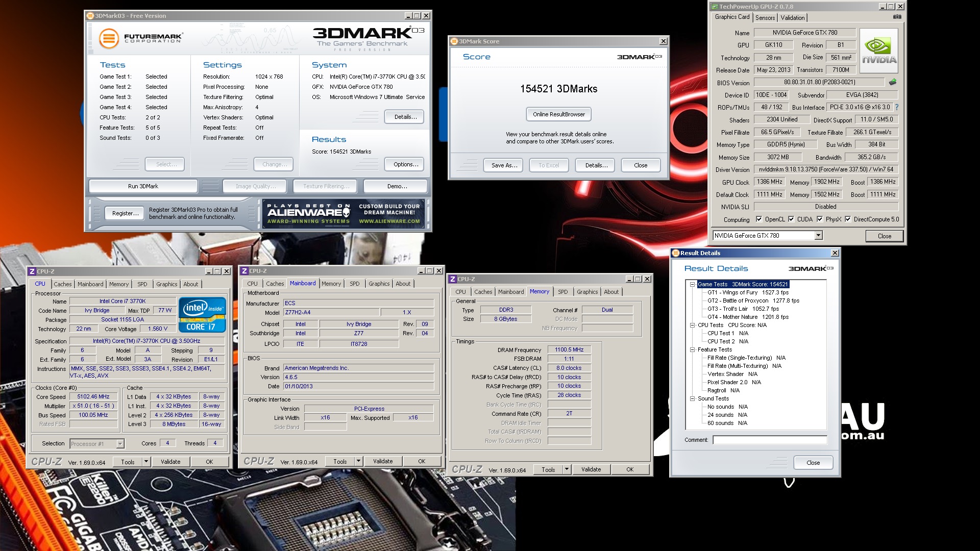
Task: Click System Details button in 3DMark03
Action: (405, 117)
